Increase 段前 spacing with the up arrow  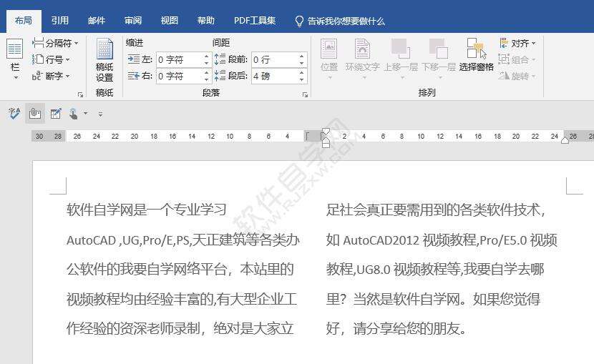point(302,56)
